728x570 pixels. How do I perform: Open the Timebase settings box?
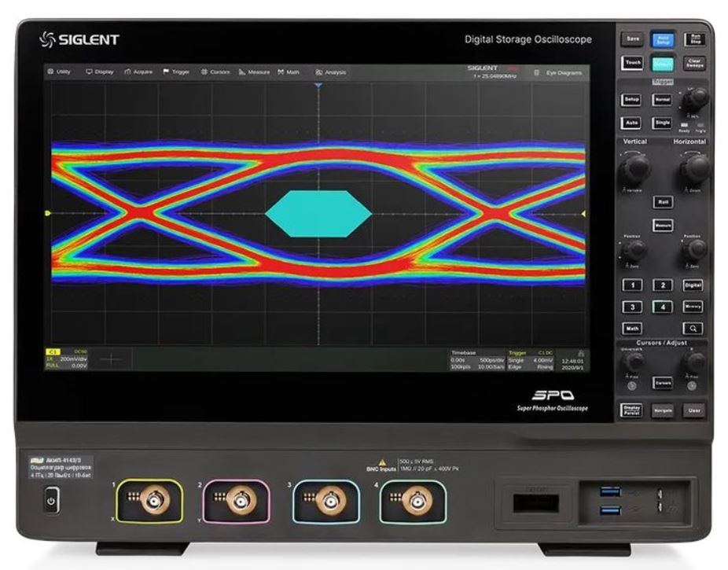[x=477, y=360]
